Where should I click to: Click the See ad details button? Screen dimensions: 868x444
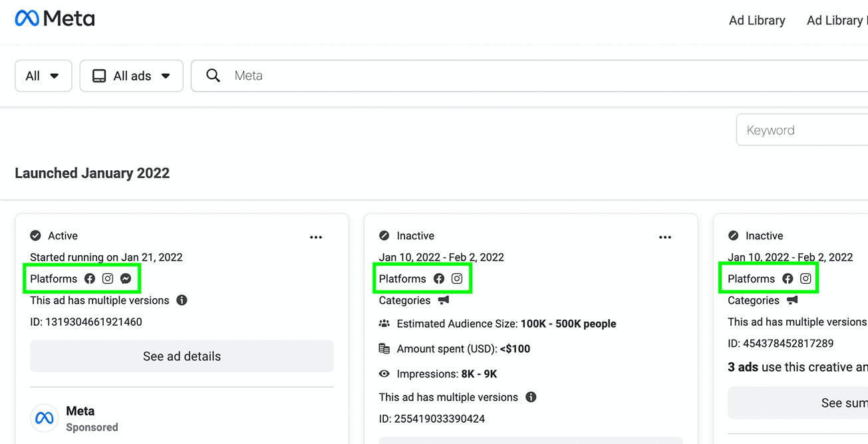182,356
